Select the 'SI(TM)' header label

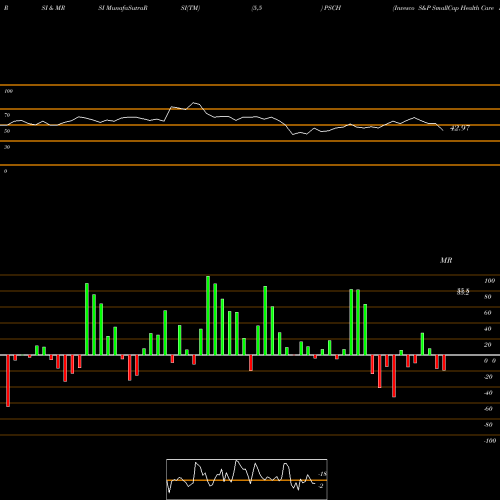tap(190, 8)
